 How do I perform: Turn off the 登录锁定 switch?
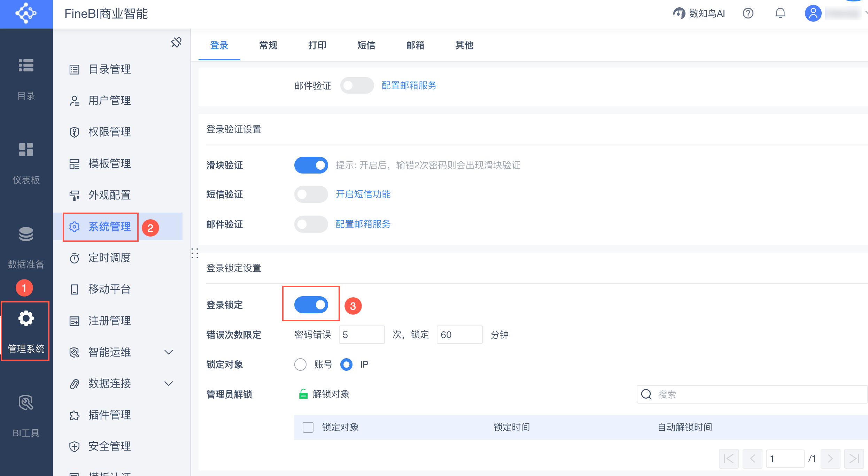point(311,305)
